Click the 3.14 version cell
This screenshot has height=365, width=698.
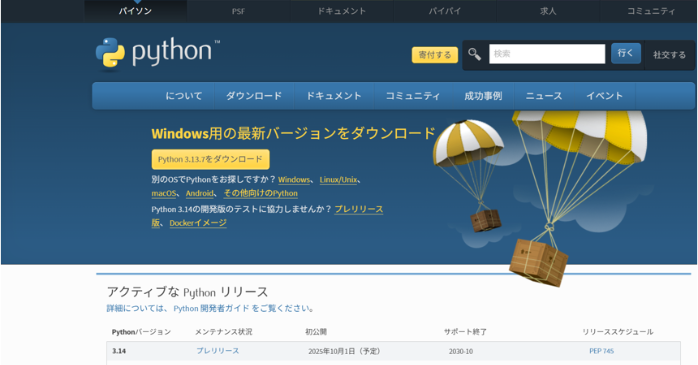119,351
